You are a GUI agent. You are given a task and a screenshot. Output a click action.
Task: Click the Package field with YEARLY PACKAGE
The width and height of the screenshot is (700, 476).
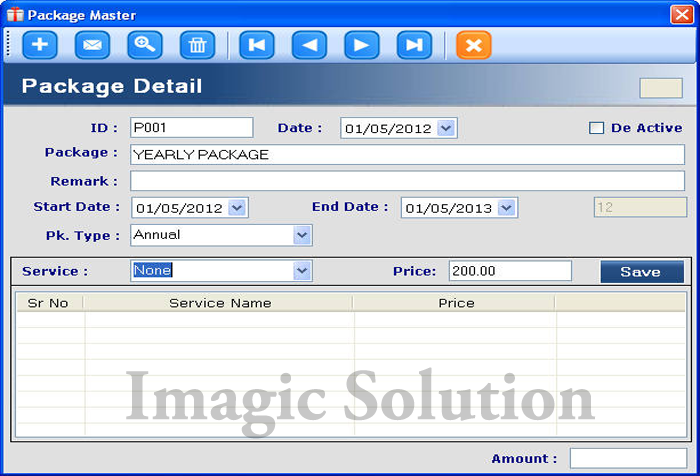coord(408,154)
